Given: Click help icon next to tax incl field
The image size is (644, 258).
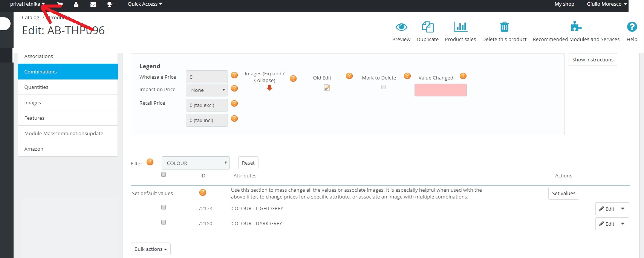Looking at the screenshot, I should (x=234, y=118).
